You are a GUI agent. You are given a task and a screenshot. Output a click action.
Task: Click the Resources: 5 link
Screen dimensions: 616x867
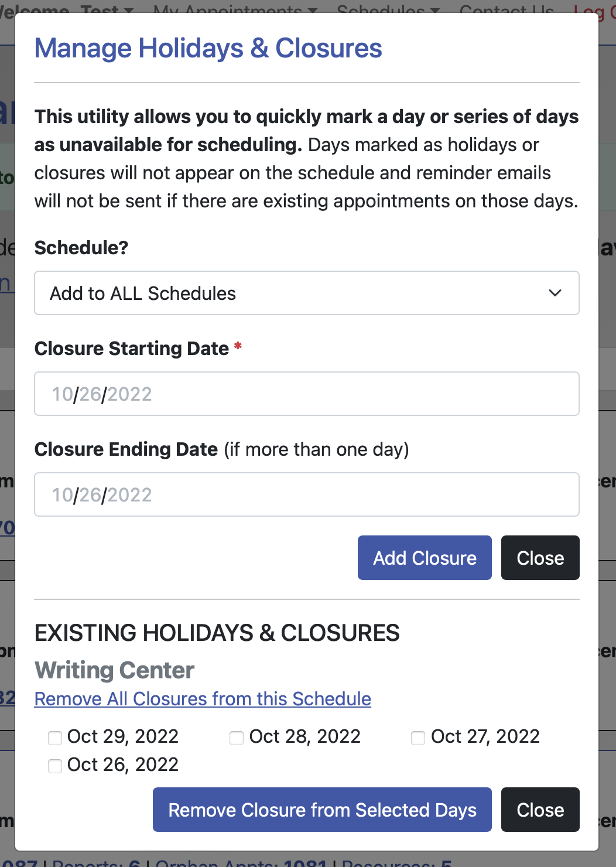[x=396, y=862]
